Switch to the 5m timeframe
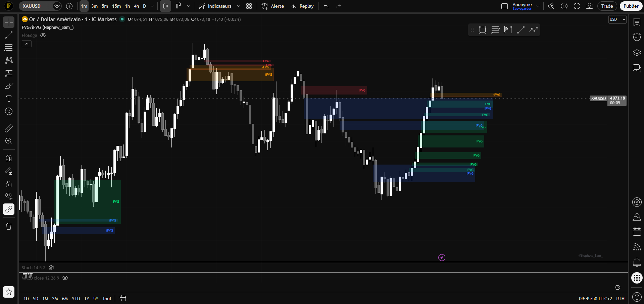This screenshot has height=304, width=644. pos(105,6)
